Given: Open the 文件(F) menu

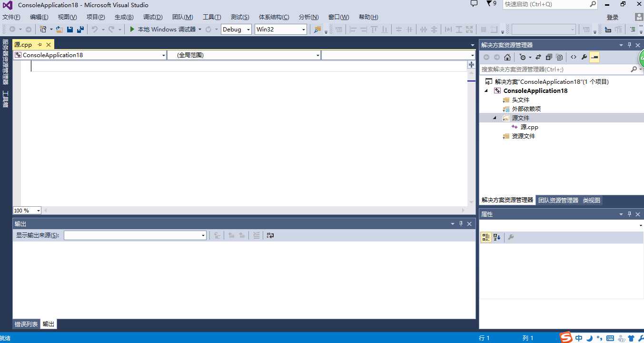Looking at the screenshot, I should (x=11, y=17).
